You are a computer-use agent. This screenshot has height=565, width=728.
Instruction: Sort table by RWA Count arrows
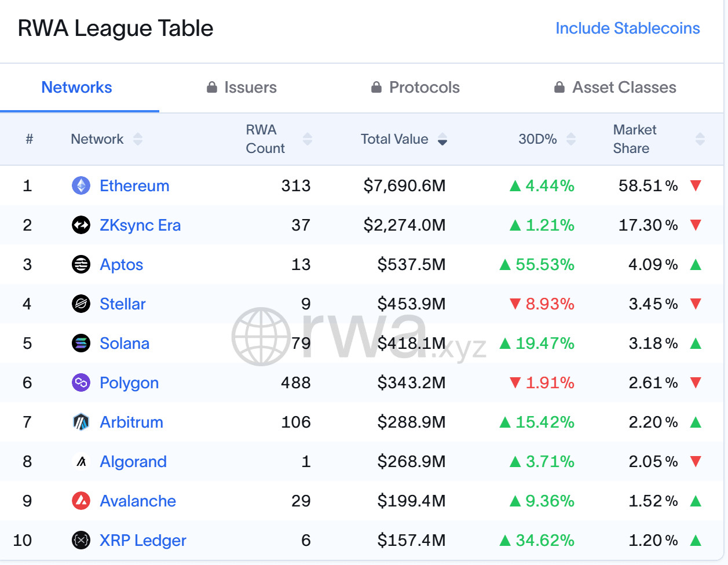[308, 139]
